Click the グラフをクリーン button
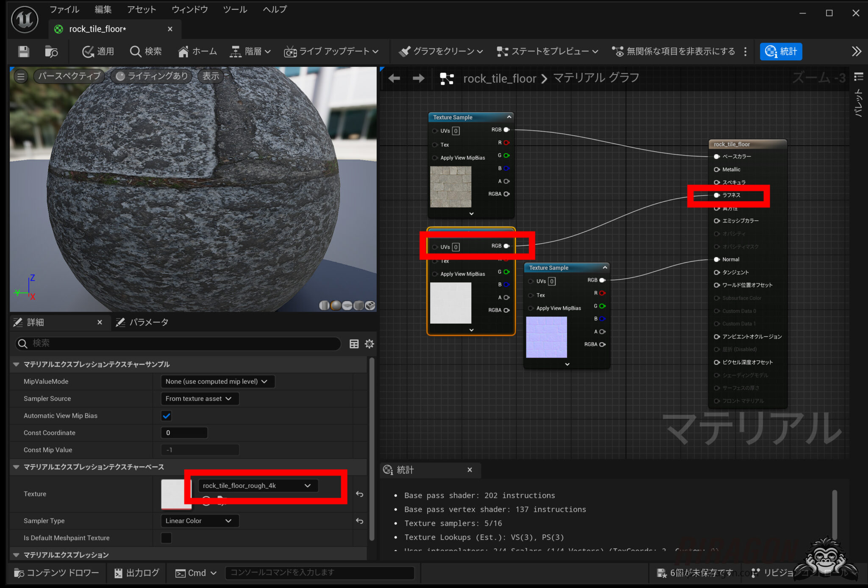Image resolution: width=868 pixels, height=588 pixels. click(x=440, y=51)
